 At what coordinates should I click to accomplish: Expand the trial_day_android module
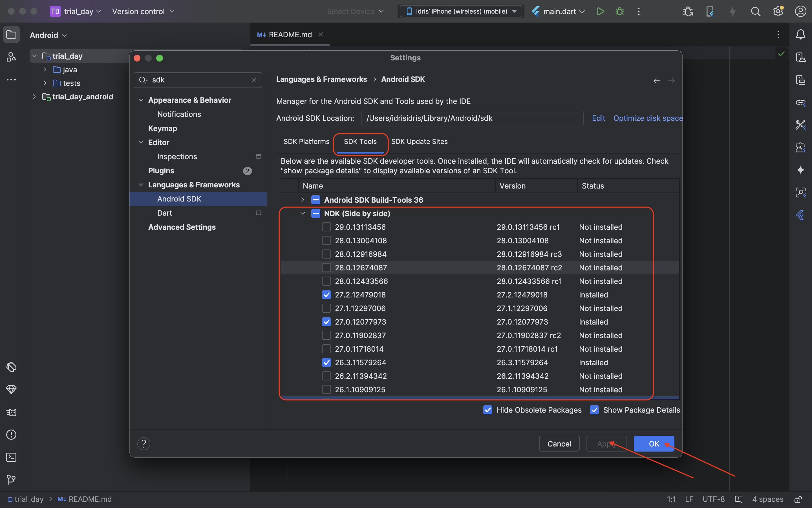pos(34,97)
